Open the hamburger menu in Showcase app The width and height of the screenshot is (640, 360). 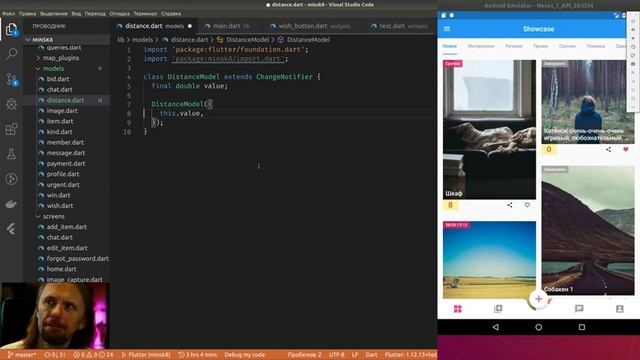coord(447,29)
